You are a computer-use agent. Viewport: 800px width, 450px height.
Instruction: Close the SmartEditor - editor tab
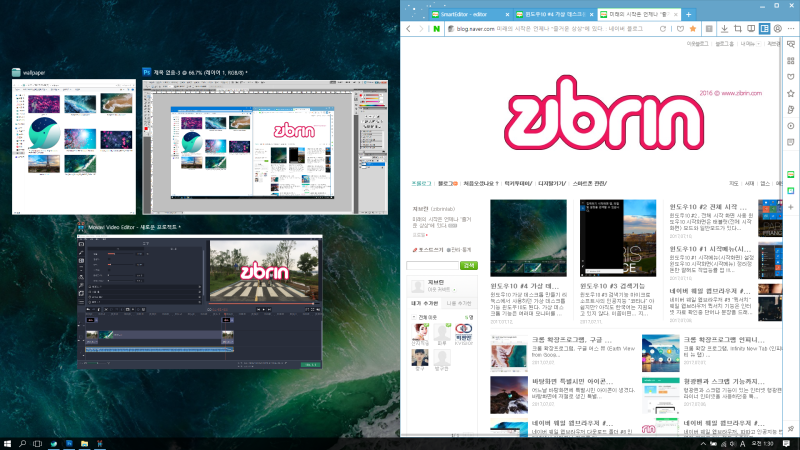pyautogui.click(x=507, y=15)
